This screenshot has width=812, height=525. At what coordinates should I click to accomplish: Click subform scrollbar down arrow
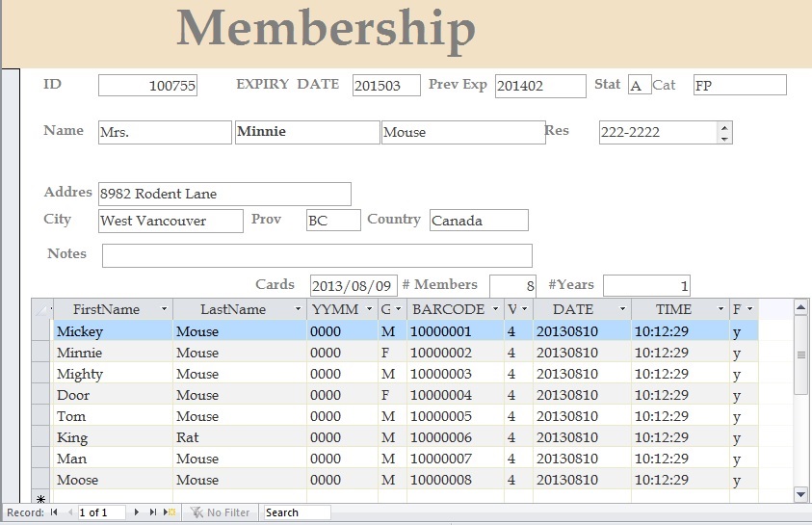(800, 494)
